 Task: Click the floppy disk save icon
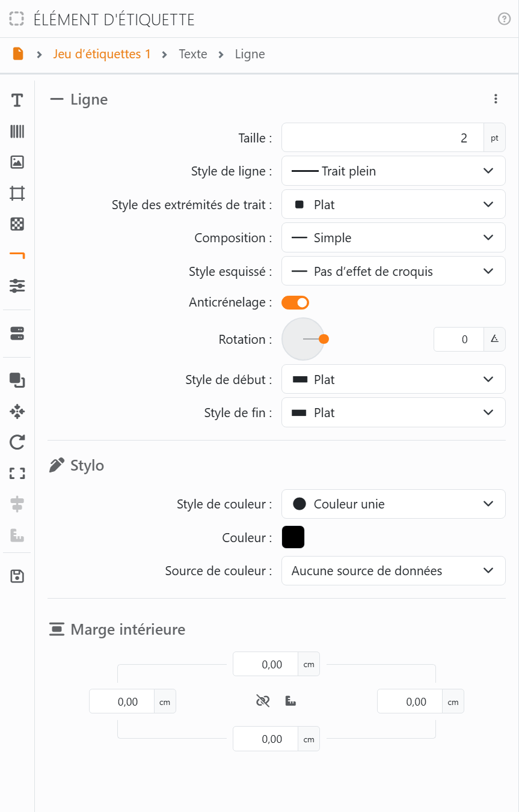tap(17, 576)
